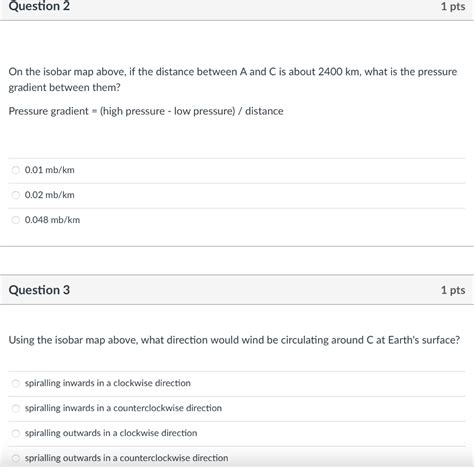
Task: Click the Pressure gradient formula line
Action: [x=146, y=111]
